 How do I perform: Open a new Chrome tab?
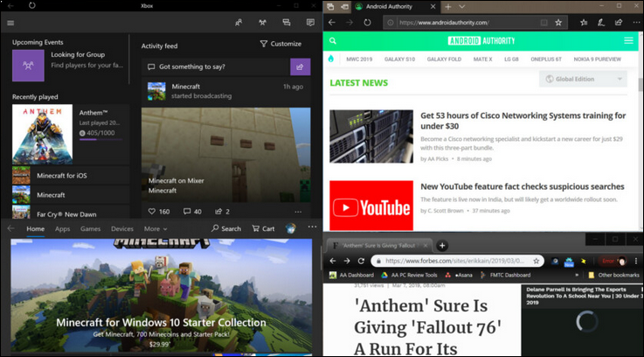[443, 245]
